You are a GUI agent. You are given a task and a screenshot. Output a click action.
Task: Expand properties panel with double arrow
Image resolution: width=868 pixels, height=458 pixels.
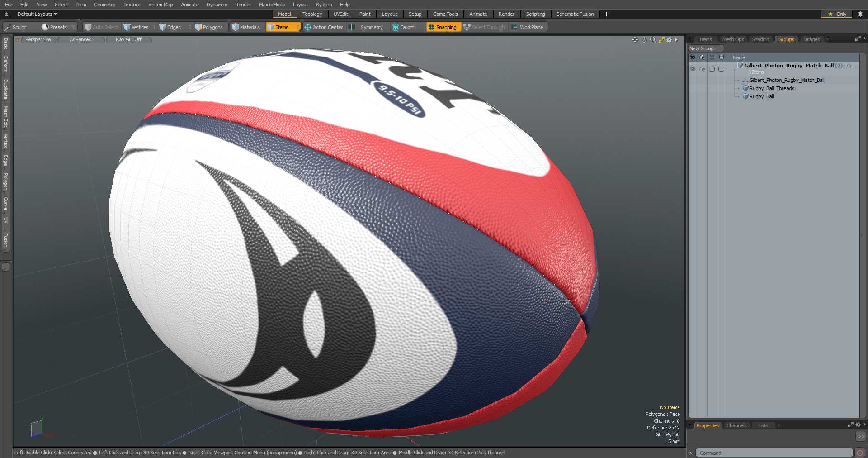coord(861,437)
